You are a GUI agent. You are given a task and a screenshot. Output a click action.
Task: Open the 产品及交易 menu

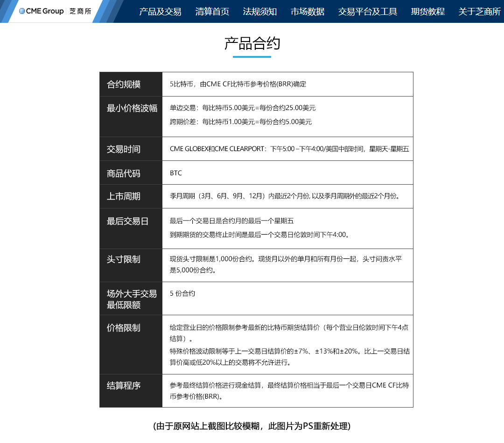coord(161,13)
